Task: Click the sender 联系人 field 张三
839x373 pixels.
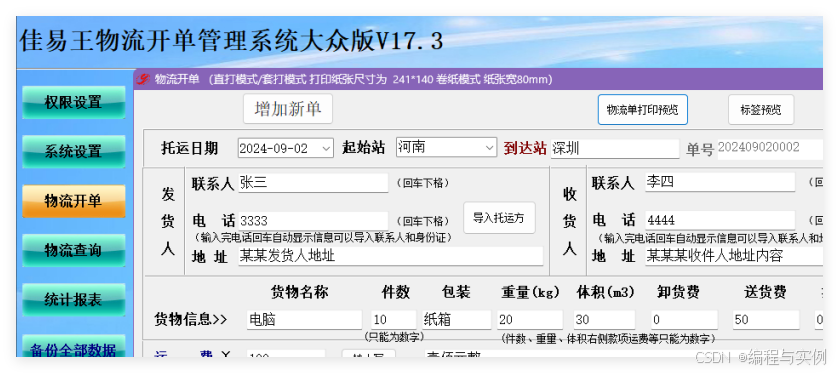Action: pos(313,183)
